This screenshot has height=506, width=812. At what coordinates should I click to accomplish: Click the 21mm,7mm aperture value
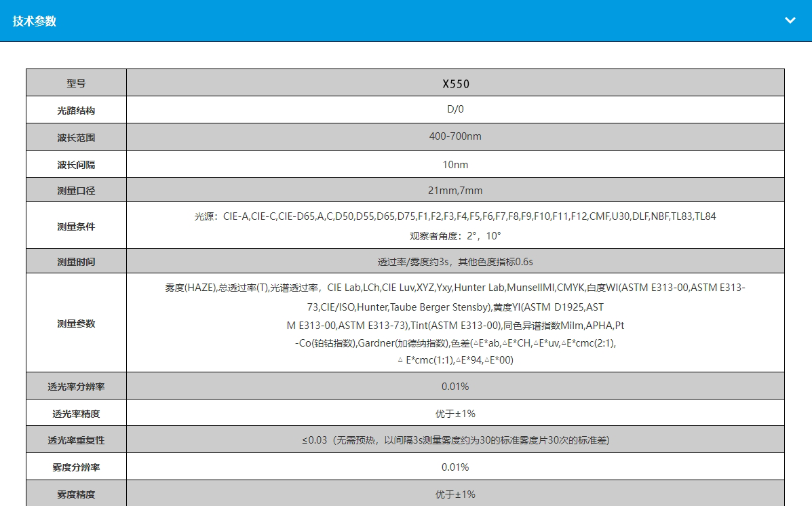455,191
